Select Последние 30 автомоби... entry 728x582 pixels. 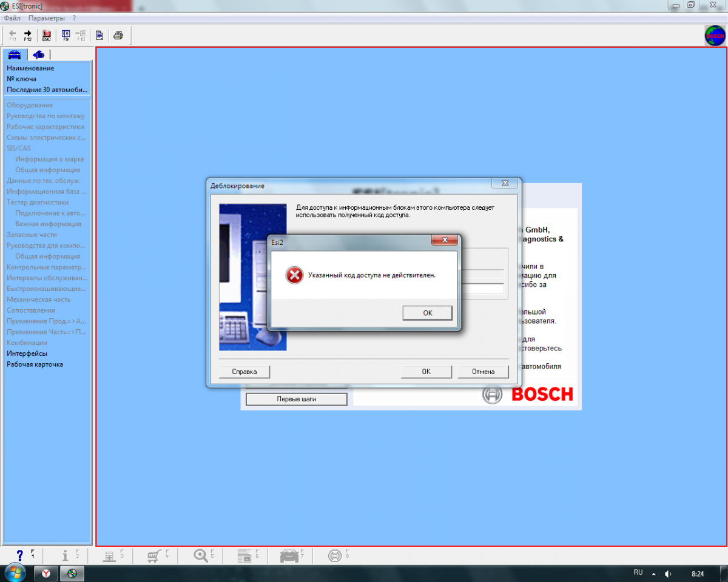pyautogui.click(x=47, y=90)
